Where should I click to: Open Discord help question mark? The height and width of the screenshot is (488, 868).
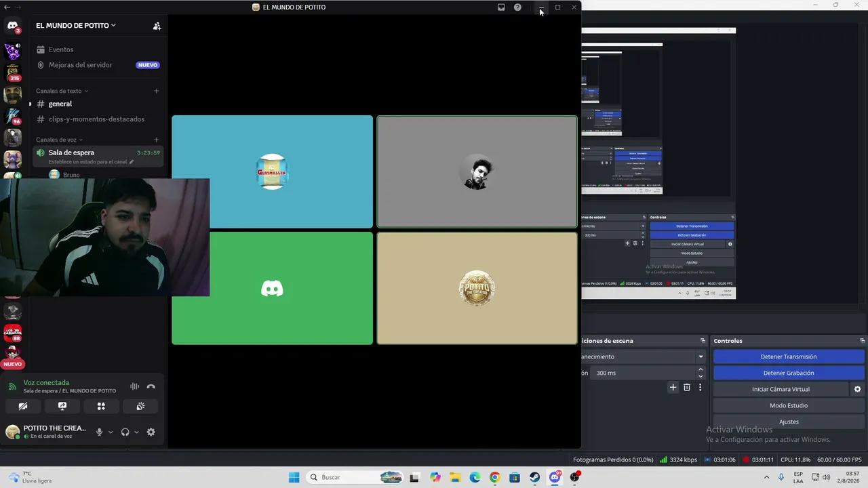[517, 7]
